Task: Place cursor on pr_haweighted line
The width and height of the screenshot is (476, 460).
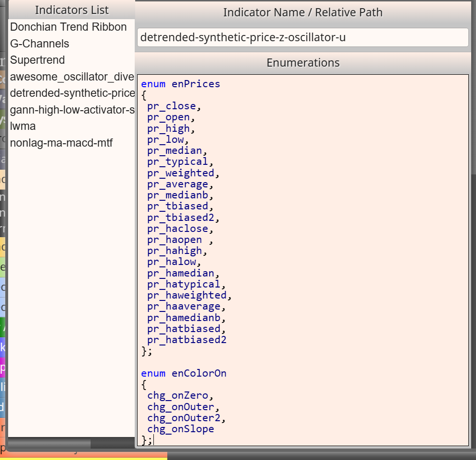Action: 189,296
